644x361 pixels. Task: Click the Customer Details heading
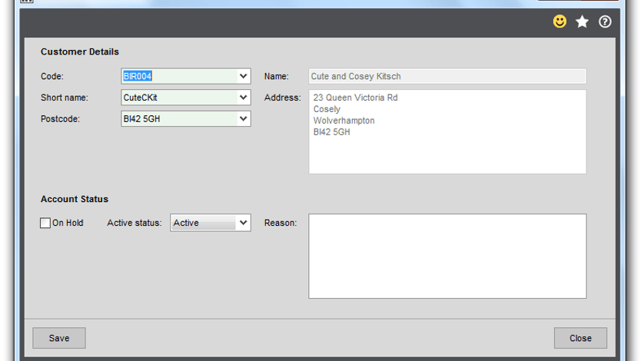[x=80, y=51]
